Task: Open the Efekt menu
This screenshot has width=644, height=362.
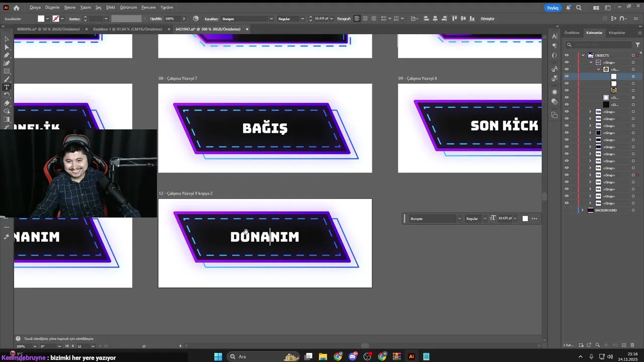Action: 111,8
